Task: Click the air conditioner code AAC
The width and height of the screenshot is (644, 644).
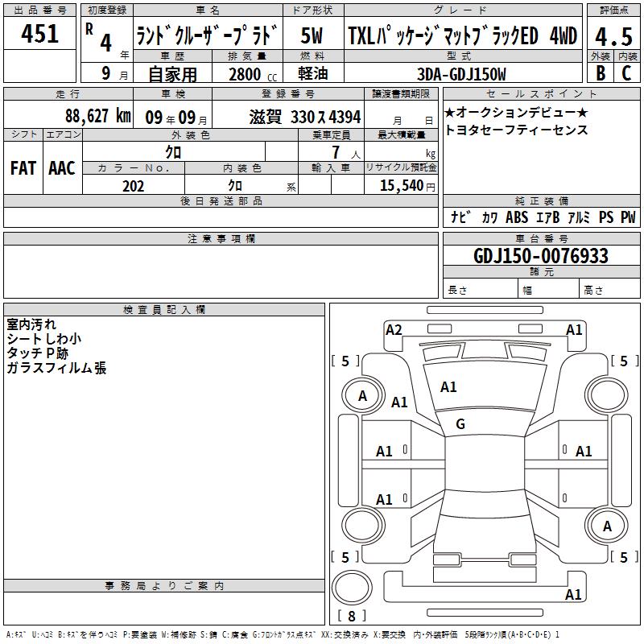Action: (x=62, y=168)
